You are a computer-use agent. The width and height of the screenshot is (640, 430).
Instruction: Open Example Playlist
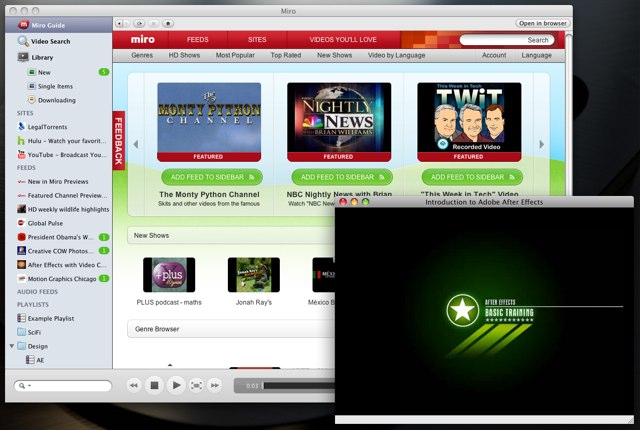58,318
